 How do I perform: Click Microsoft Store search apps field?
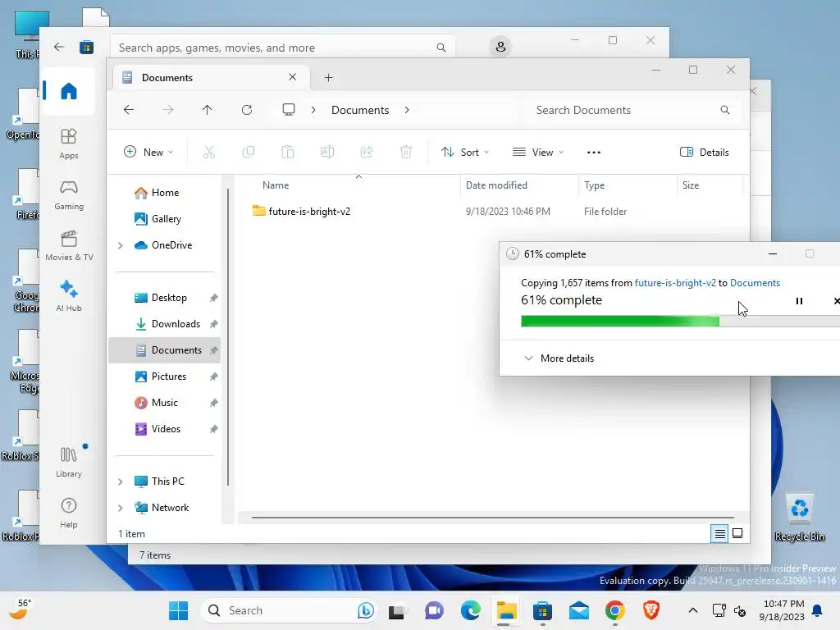coord(282,48)
